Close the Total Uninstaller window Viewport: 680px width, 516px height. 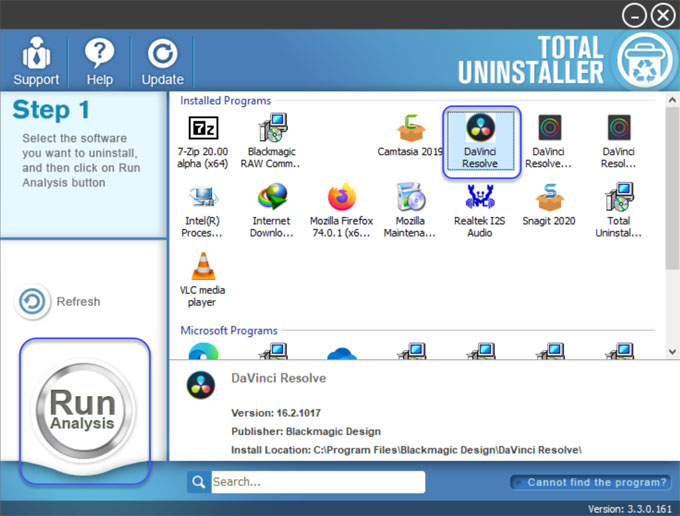(x=663, y=16)
